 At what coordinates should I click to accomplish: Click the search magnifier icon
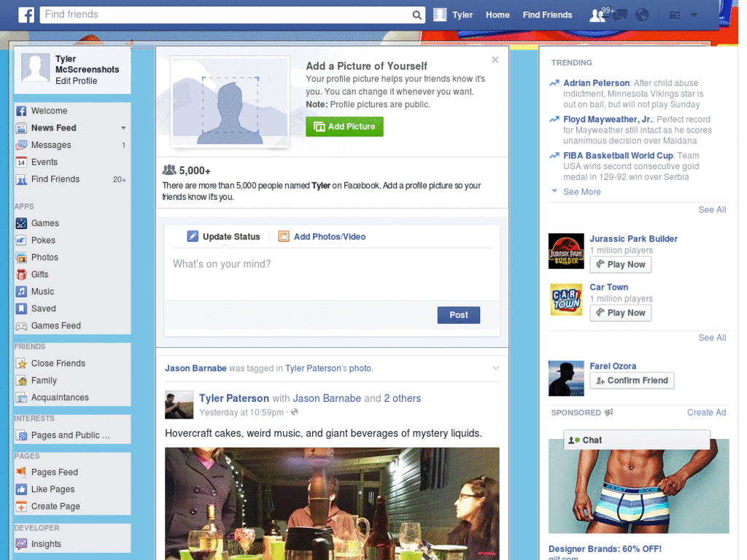[x=417, y=15]
